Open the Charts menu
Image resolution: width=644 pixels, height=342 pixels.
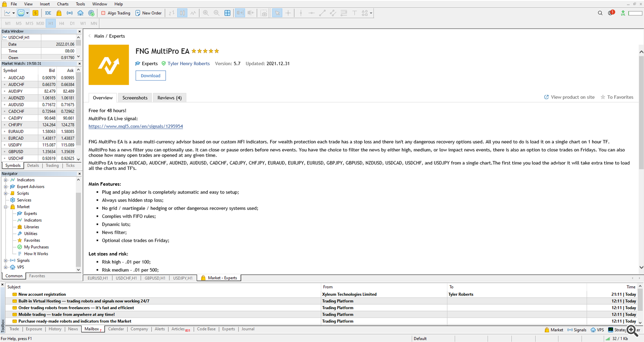63,4
